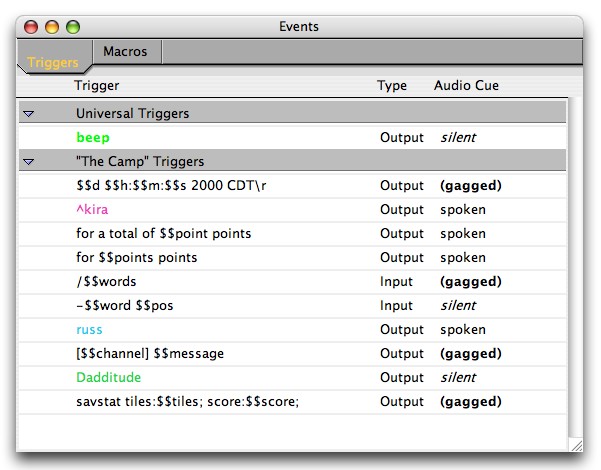Click the Audio Cue column header

[466, 86]
